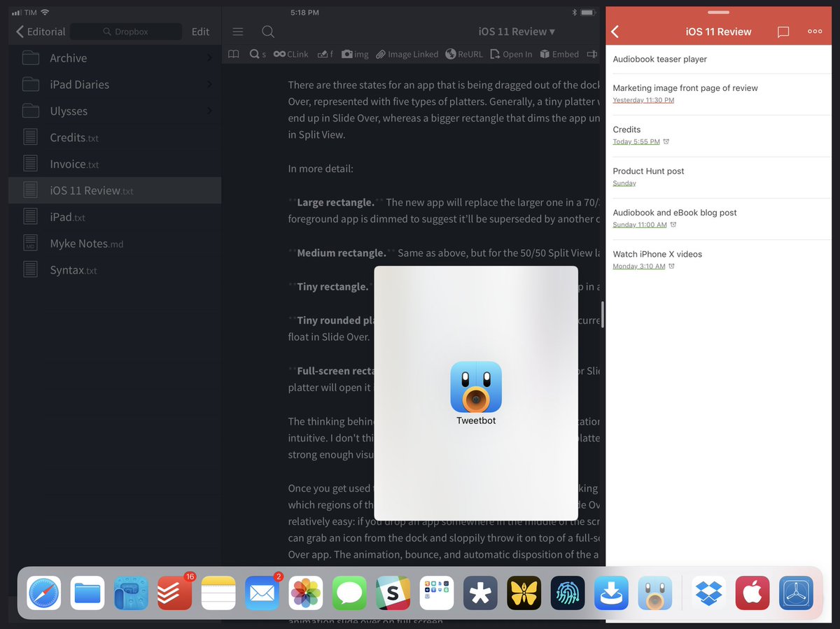Launch Notes from the dock

(x=218, y=593)
